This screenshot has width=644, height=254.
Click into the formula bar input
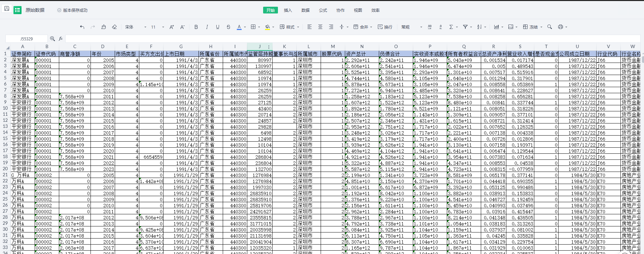[353, 39]
